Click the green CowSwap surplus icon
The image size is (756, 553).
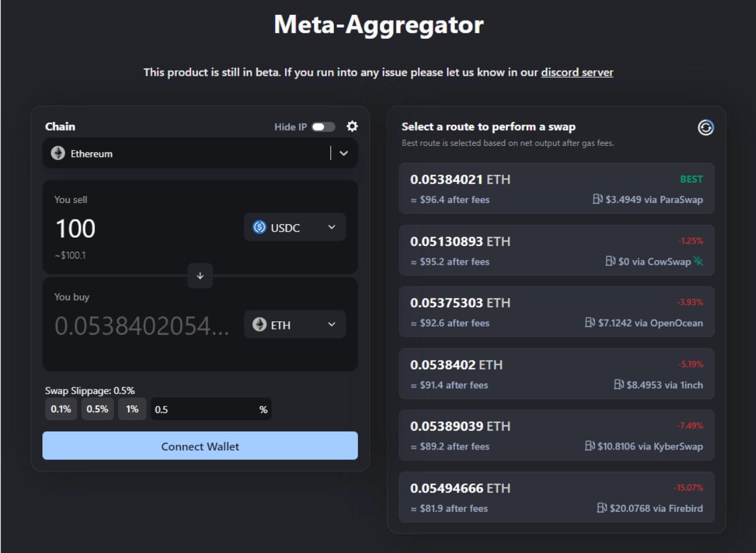[698, 261]
